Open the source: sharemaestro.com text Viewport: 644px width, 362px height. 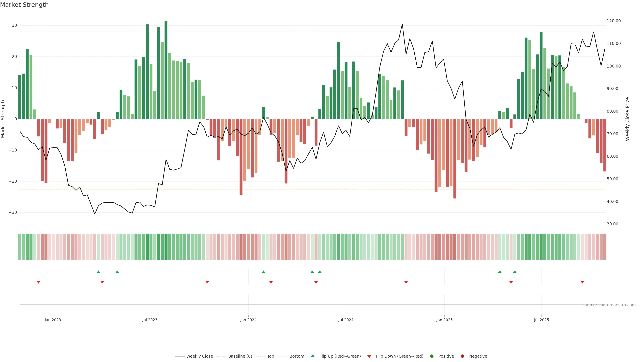609,305
